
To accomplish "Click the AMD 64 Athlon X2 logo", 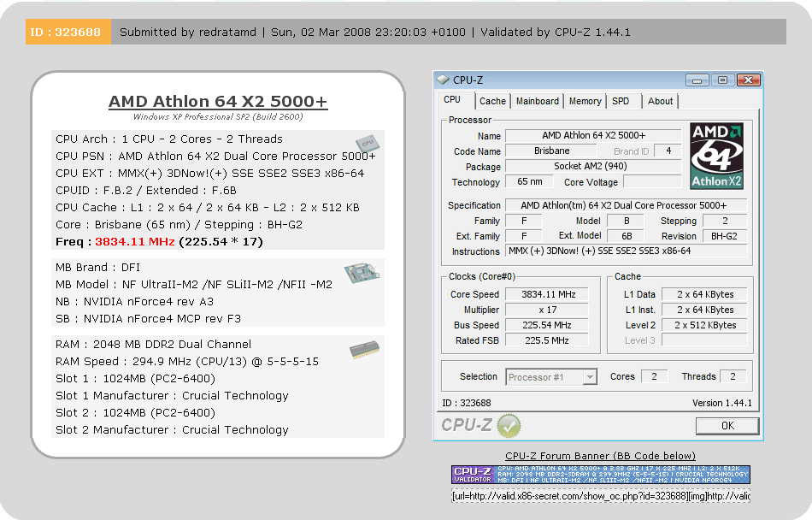I will (x=717, y=156).
